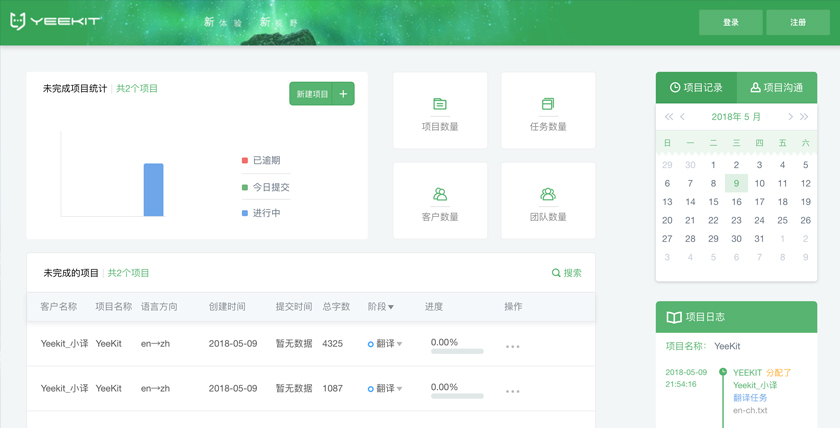Open the three-dot actions for 1087-word project
The height and width of the screenshot is (428, 840).
click(x=512, y=391)
